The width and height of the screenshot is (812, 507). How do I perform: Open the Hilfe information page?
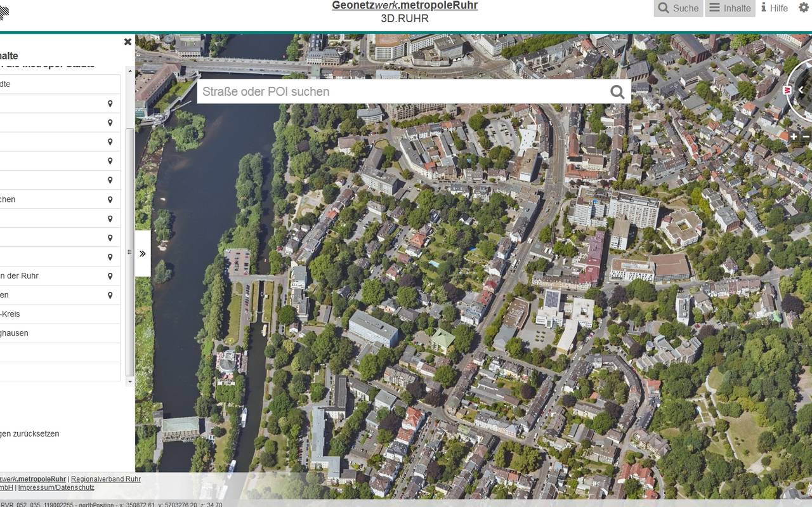click(775, 8)
